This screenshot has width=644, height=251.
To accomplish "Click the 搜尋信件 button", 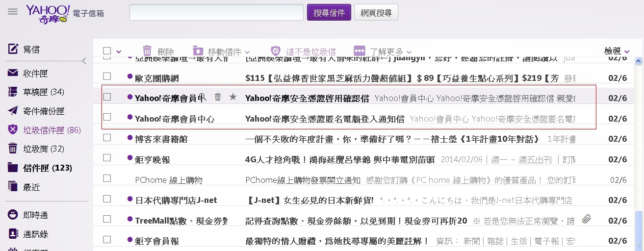I will [x=329, y=12].
